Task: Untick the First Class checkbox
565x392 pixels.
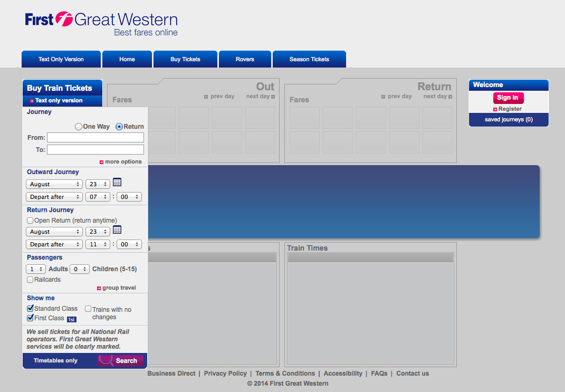Action: point(30,318)
